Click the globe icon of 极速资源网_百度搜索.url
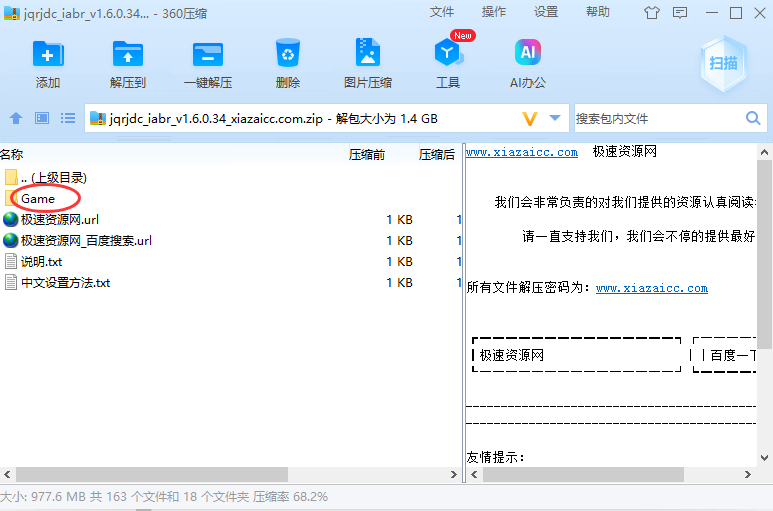Viewport: 773px width, 511px height. pos(10,240)
